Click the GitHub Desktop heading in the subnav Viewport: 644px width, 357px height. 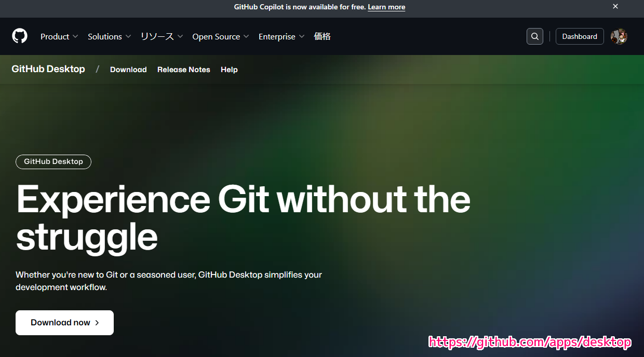pos(48,68)
